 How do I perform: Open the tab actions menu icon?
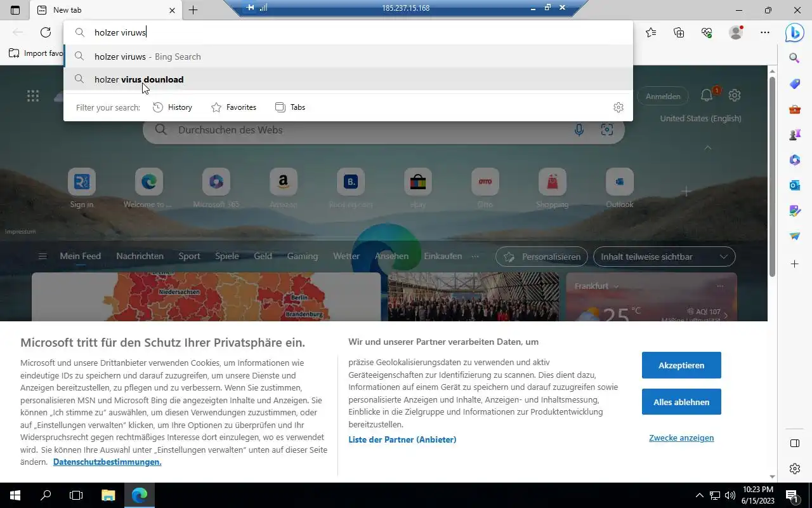pyautogui.click(x=15, y=10)
